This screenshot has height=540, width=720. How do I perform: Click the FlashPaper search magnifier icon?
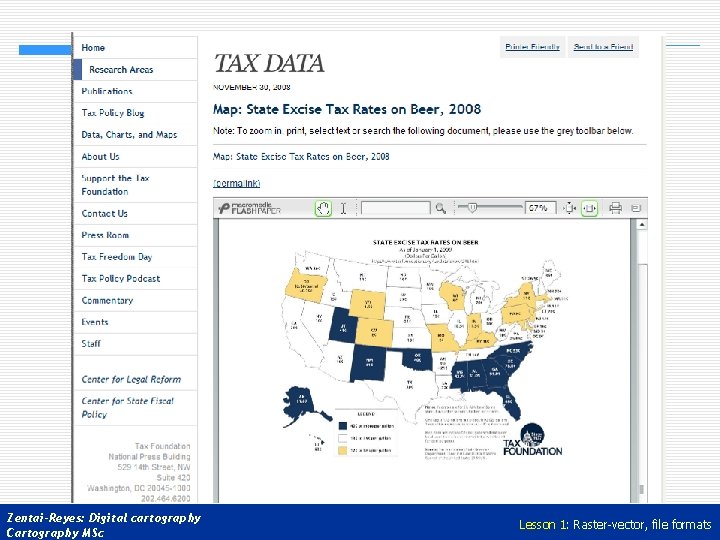point(441,208)
